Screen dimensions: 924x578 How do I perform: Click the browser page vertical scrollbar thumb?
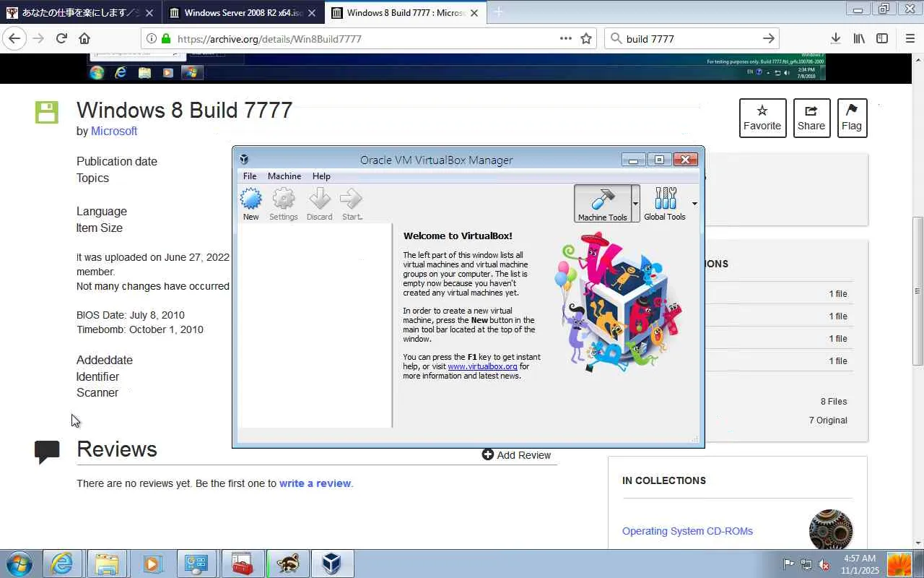click(918, 291)
